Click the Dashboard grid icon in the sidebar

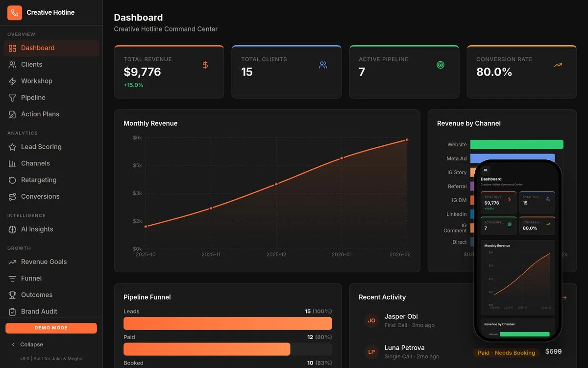pos(12,48)
